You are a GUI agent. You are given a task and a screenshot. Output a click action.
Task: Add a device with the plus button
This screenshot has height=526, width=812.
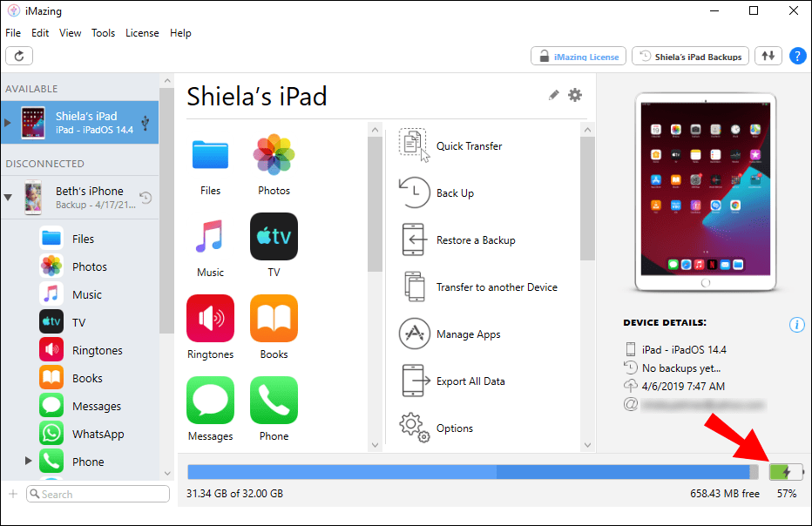click(13, 494)
